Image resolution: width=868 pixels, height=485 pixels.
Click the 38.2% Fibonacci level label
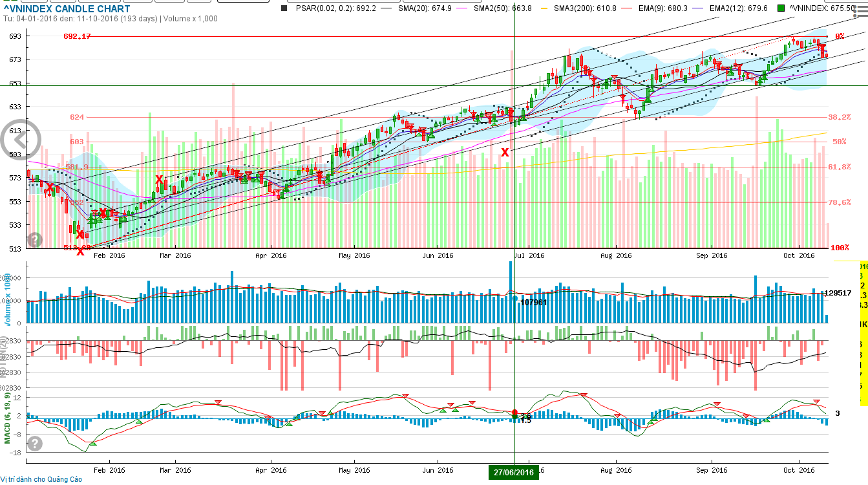click(x=839, y=118)
